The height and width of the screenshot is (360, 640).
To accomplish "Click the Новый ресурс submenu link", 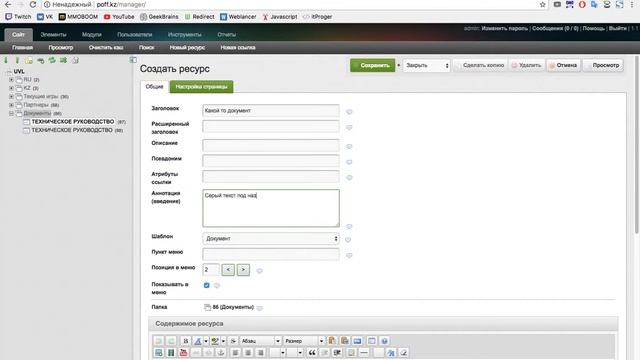I will tap(187, 47).
